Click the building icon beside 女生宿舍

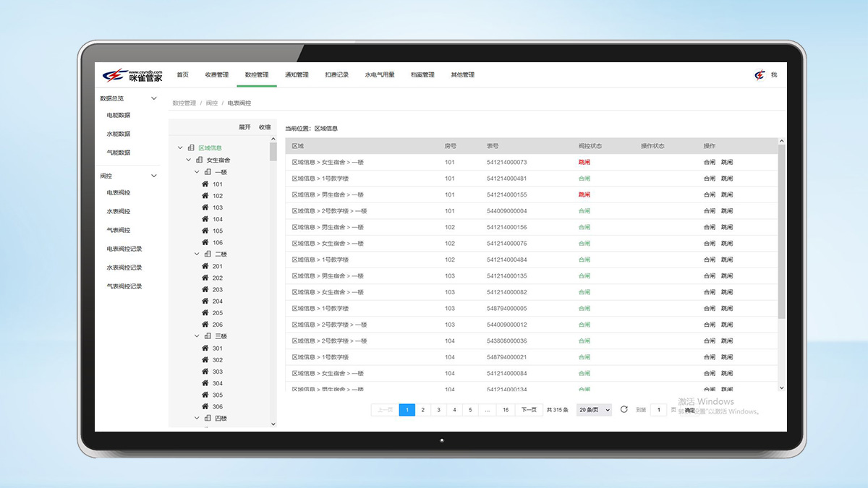(x=200, y=160)
